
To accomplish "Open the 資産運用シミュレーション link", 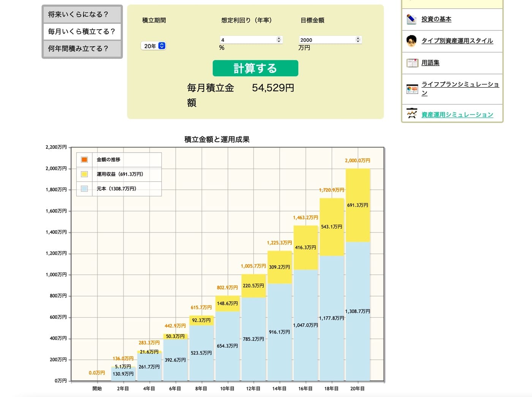I will [457, 115].
